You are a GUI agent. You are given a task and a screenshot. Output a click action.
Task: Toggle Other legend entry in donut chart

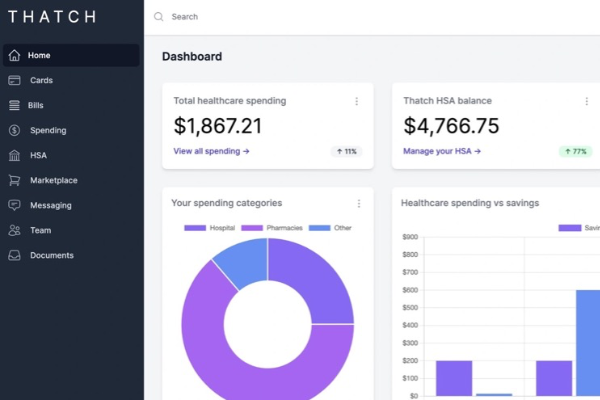click(x=330, y=228)
